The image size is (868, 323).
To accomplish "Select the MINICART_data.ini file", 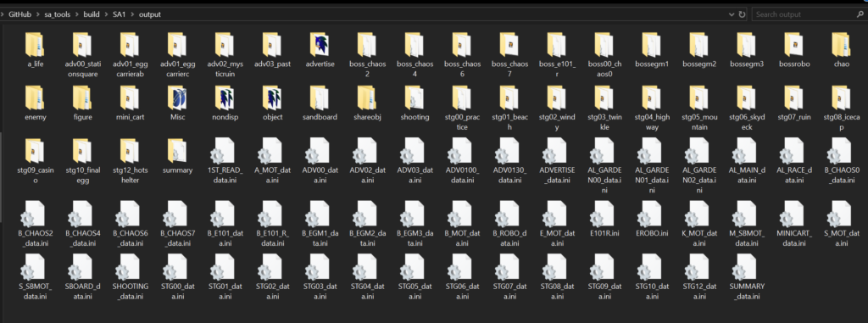I will tap(794, 224).
